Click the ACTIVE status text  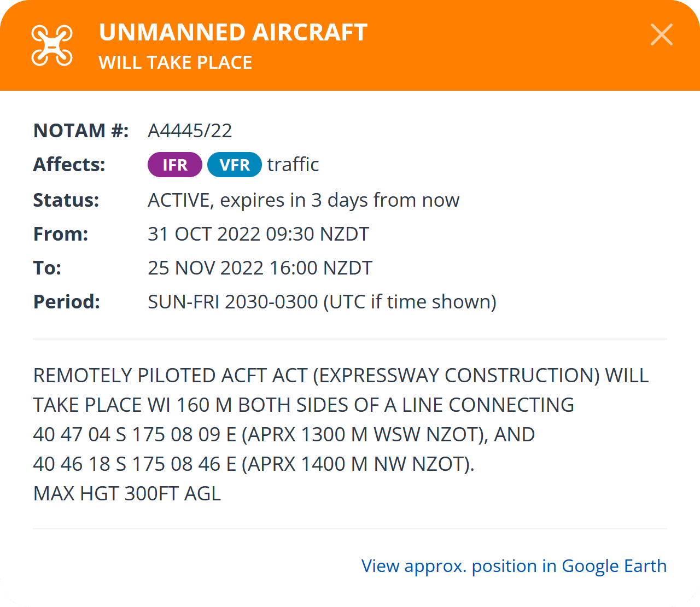pyautogui.click(x=304, y=200)
